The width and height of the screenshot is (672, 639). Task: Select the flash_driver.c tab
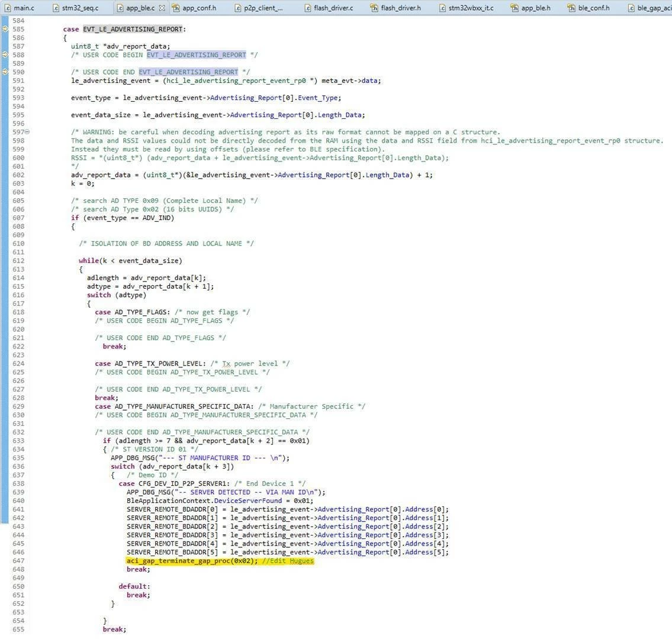(329, 8)
